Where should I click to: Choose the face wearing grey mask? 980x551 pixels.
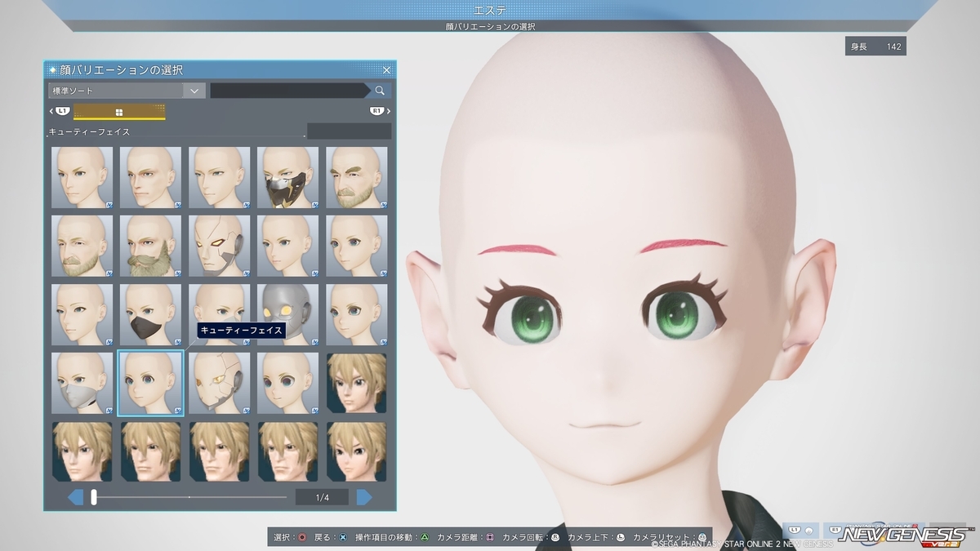pos(82,383)
